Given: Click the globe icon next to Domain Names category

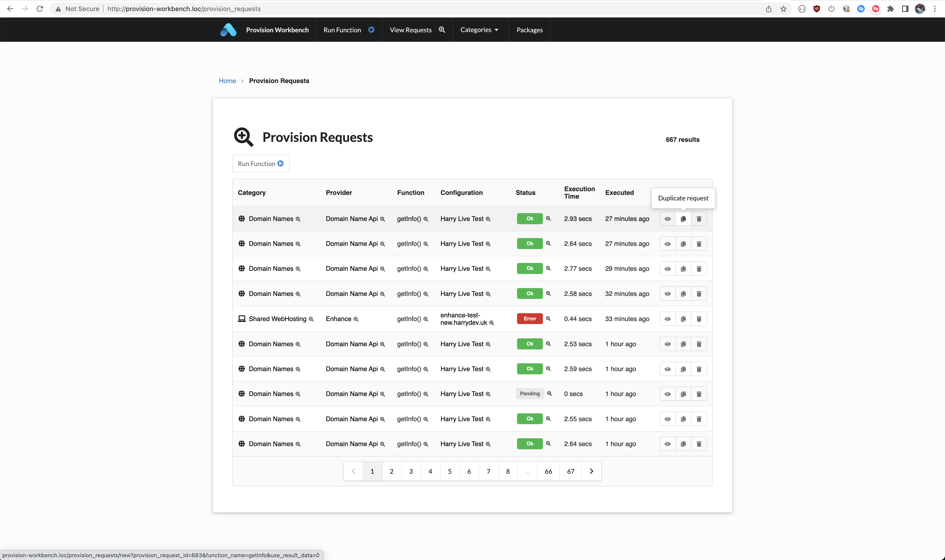Looking at the screenshot, I should (241, 219).
